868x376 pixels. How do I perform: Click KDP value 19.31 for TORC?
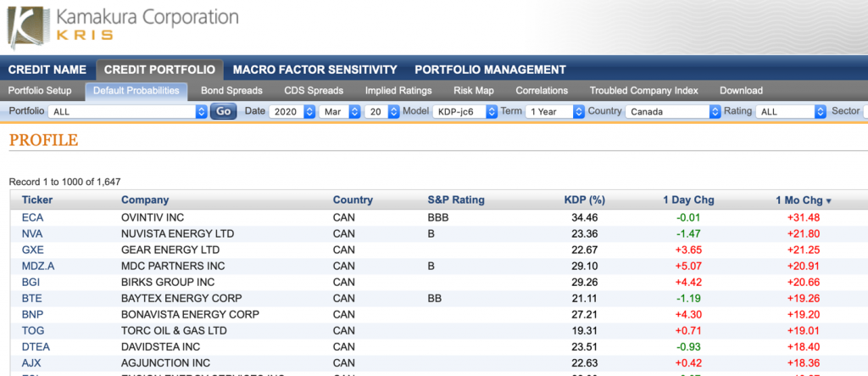[585, 331]
